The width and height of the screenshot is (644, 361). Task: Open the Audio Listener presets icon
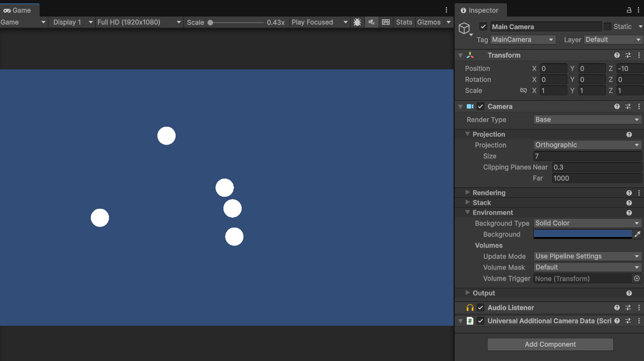[628, 308]
